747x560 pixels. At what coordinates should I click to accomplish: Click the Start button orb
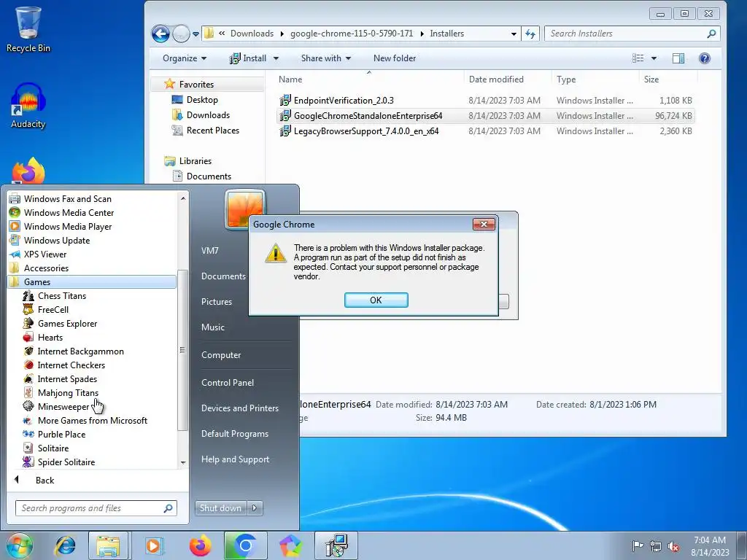pyautogui.click(x=20, y=545)
